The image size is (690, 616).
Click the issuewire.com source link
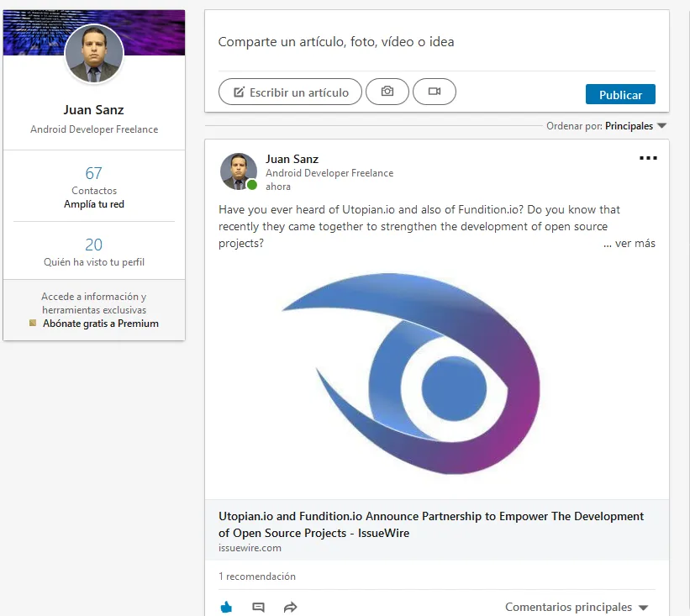click(x=250, y=548)
